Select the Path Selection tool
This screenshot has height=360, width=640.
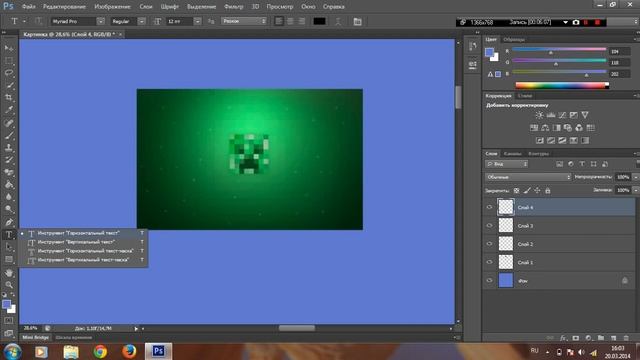click(9, 247)
